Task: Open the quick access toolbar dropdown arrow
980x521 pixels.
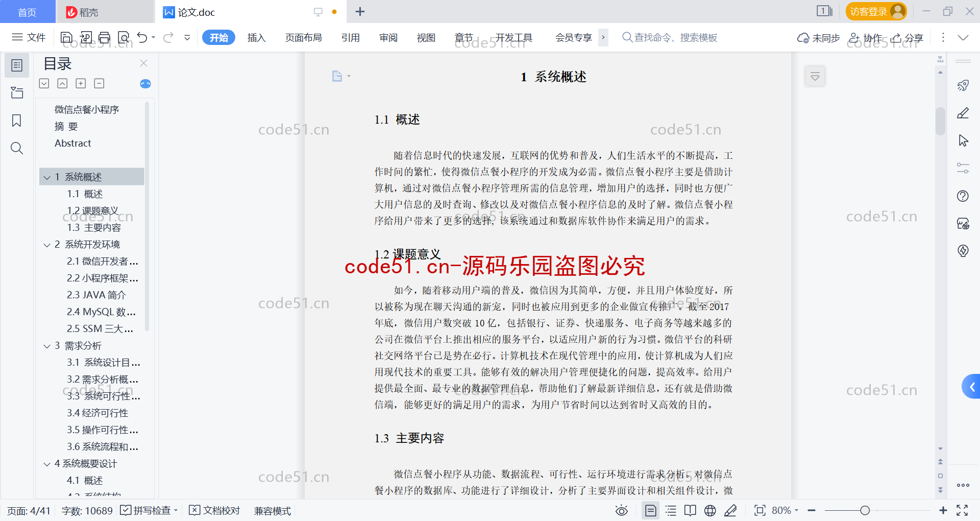Action: 187,37
